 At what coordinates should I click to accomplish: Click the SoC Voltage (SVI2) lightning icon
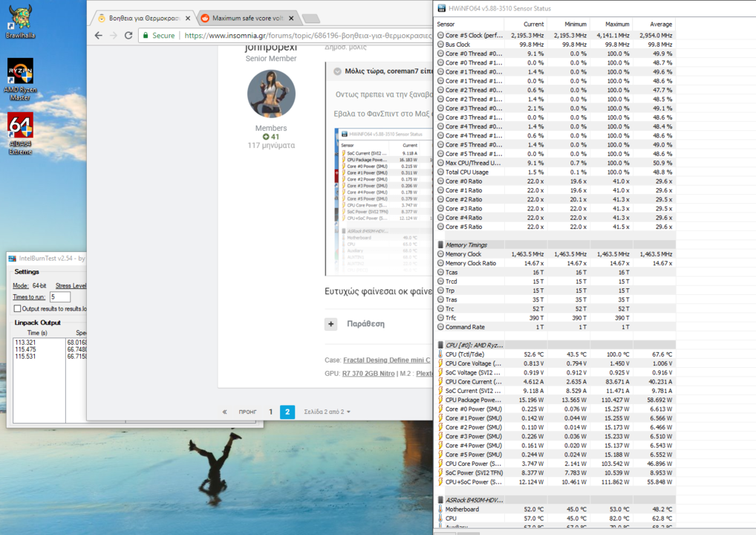[x=440, y=373]
